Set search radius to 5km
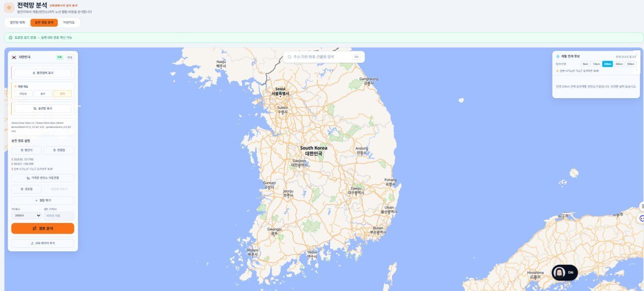Viewport: 644px width, 291px height. point(585,64)
